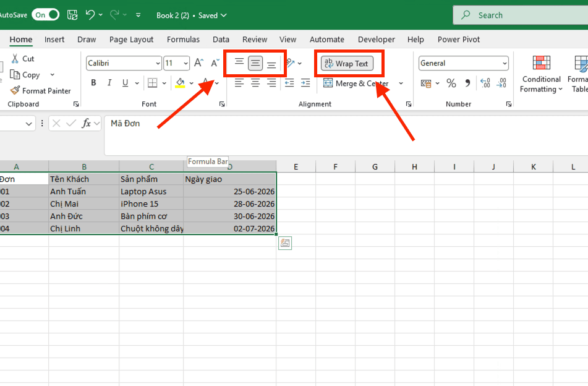Click the Redo arrow icon
The image size is (588, 386).
point(114,15)
